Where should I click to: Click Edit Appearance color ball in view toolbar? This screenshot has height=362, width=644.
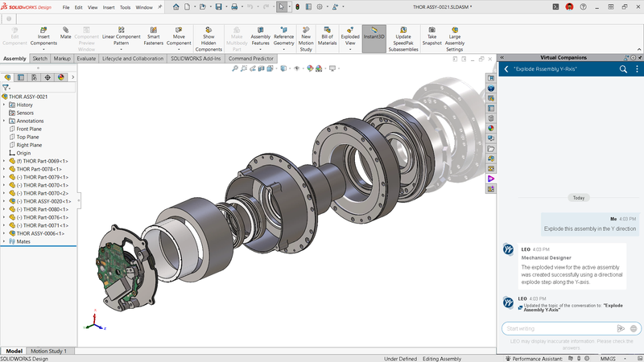[x=310, y=68]
